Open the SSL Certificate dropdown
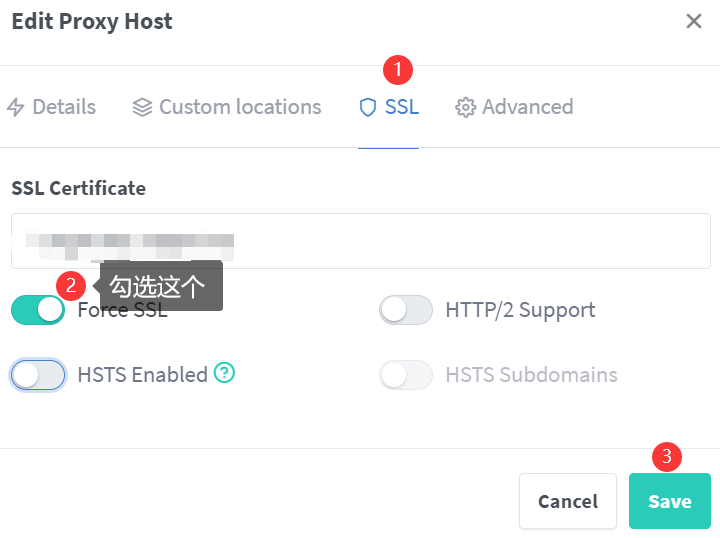Screen dimensions: 720x538 [360, 241]
